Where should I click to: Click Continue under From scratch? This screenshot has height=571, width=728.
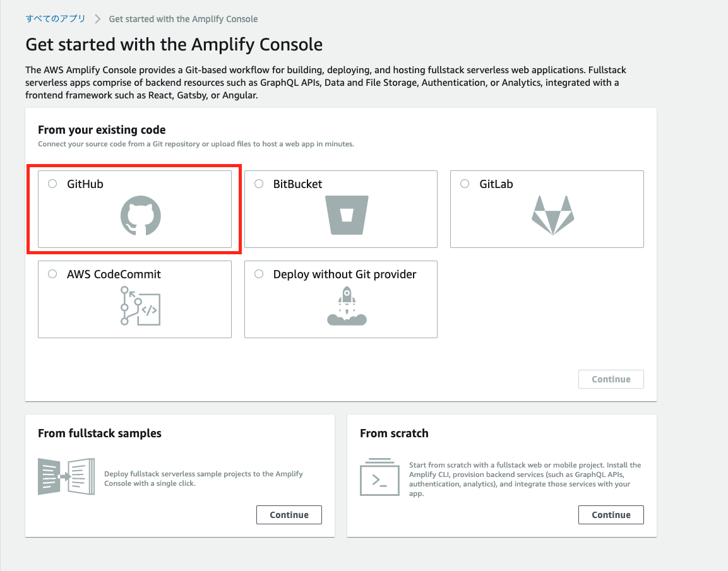click(611, 515)
